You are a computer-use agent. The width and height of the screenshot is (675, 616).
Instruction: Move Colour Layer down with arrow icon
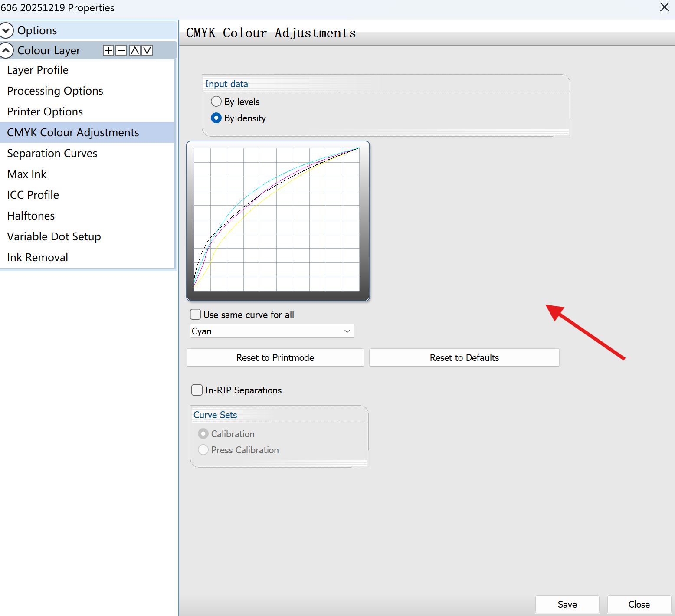point(147,50)
